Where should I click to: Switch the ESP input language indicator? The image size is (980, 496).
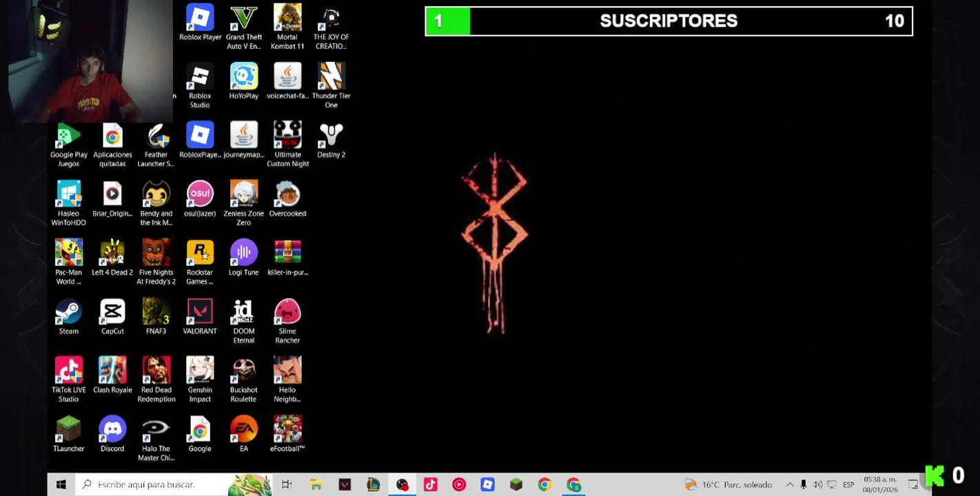848,484
